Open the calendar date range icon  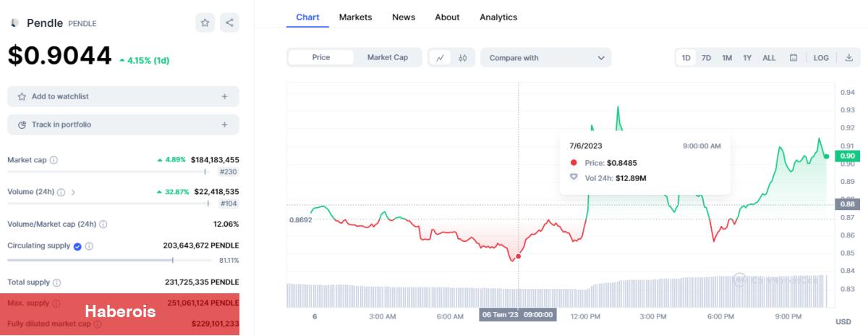793,58
